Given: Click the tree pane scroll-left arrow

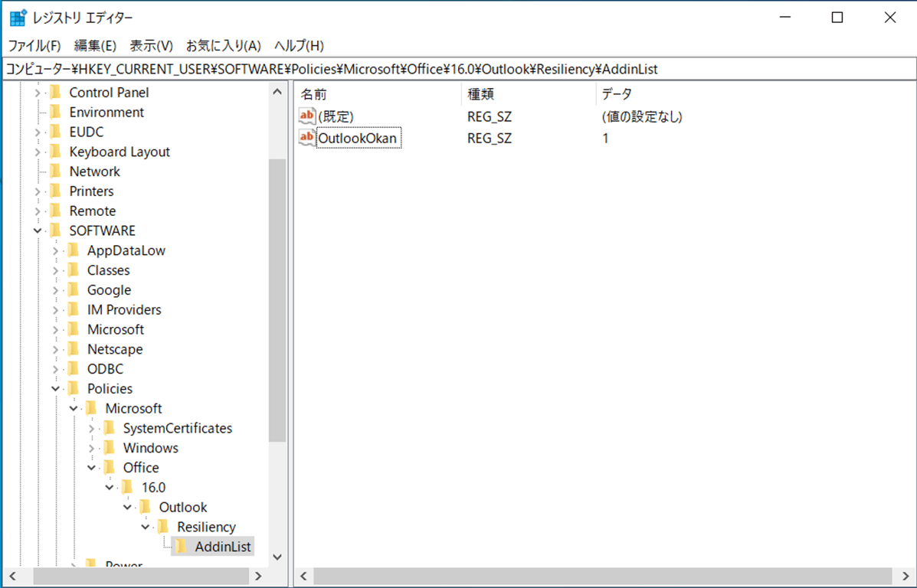Looking at the screenshot, I should pyautogui.click(x=13, y=577).
